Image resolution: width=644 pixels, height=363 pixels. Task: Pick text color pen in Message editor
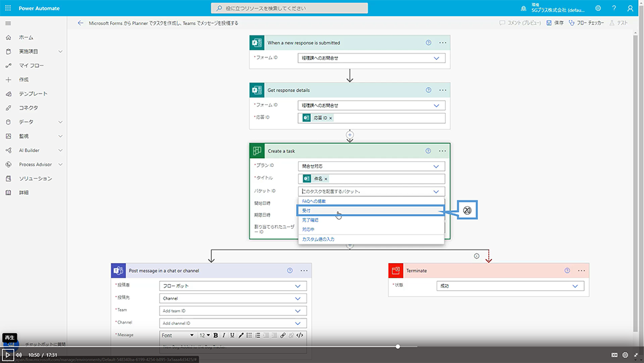click(241, 335)
